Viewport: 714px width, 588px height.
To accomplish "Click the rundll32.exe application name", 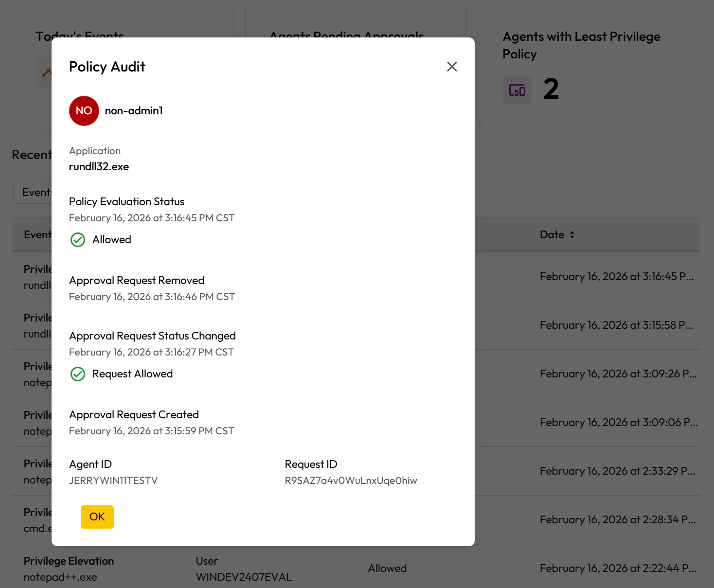I will (x=99, y=167).
